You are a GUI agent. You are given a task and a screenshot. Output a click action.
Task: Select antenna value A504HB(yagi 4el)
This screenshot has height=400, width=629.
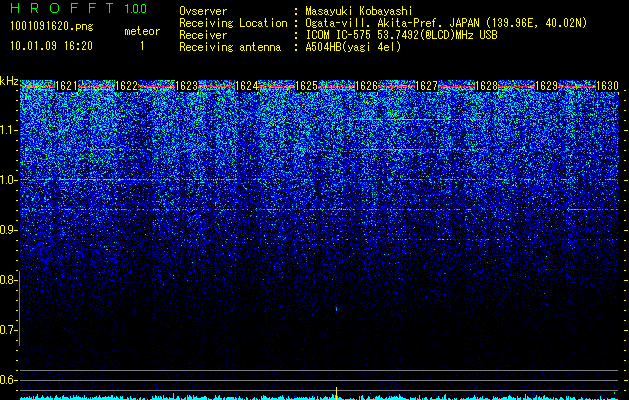point(353,47)
